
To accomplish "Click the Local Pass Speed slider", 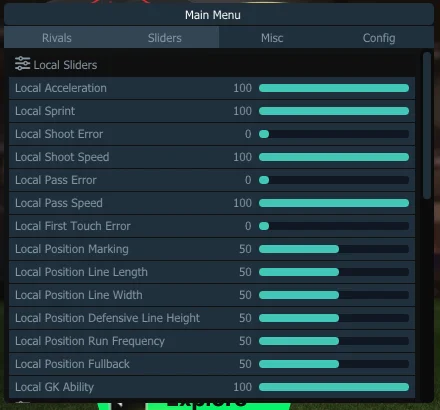I will click(x=334, y=203).
